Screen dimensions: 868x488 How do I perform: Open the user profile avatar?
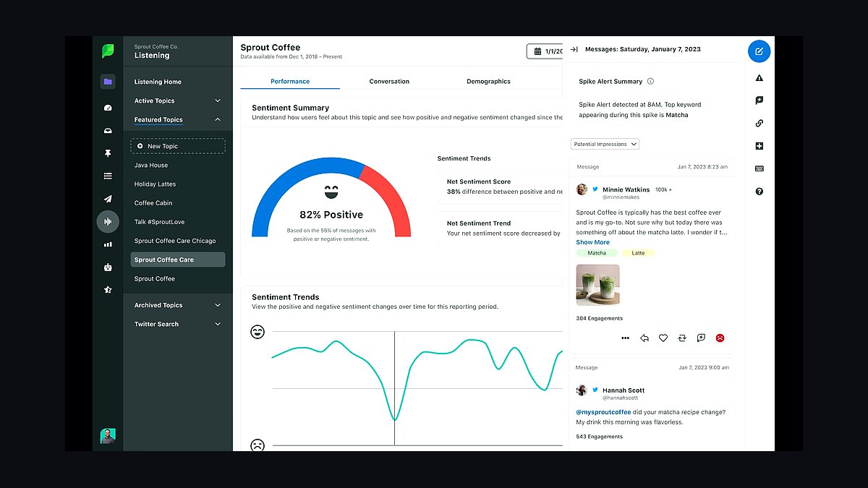coord(108,436)
